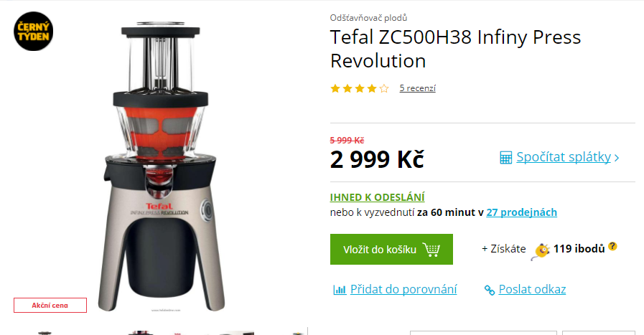Click the chain link icon by Poslat odkaz
644x335 pixels.
tap(490, 291)
